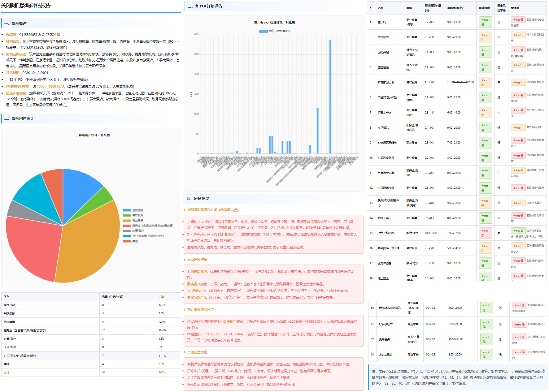Click the 低 impact badge for 圆通速递
This screenshot has height=392, width=549.
485,67
